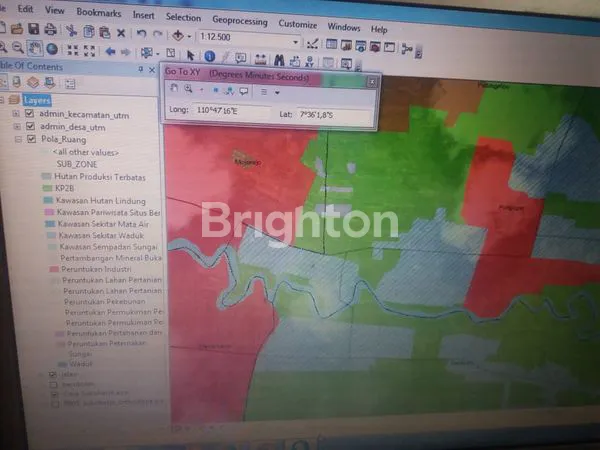Zoom to Full Extent globe

(x=52, y=49)
